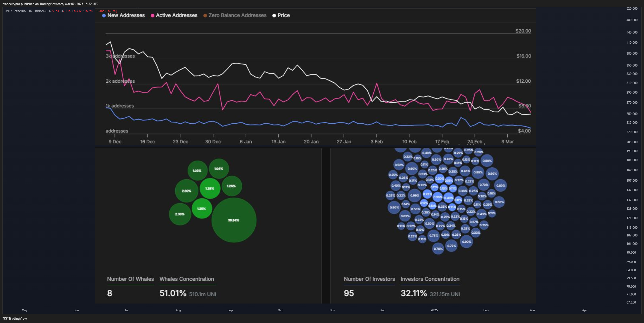Click the Investors Concentration label
Image resolution: width=644 pixels, height=323 pixels.
[x=430, y=279]
